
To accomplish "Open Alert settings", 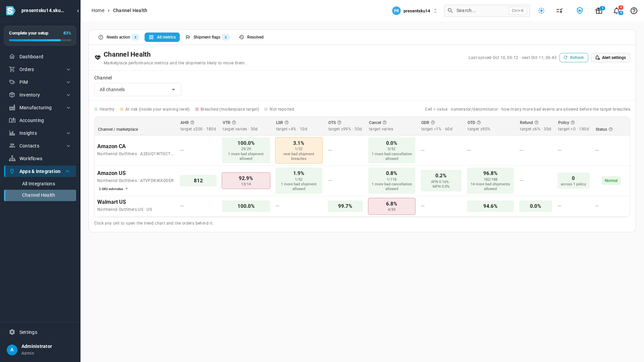I will pyautogui.click(x=610, y=58).
